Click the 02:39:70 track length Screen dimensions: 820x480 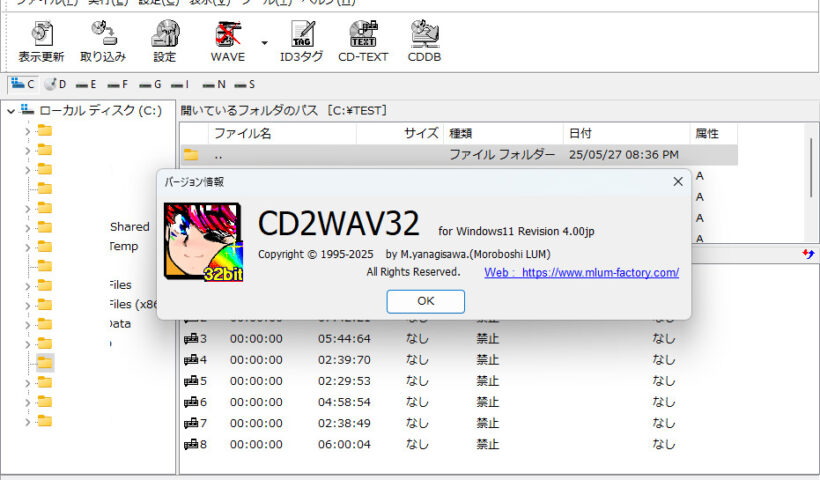click(344, 360)
